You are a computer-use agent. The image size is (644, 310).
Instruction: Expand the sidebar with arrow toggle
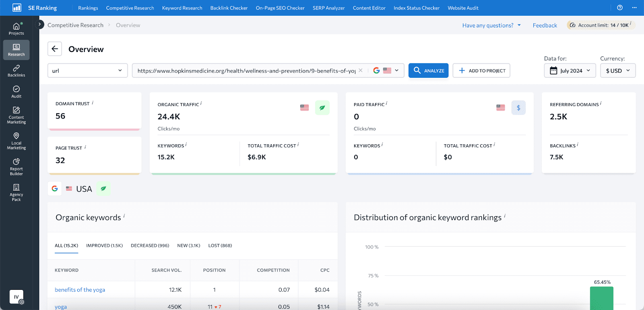pos(39,24)
